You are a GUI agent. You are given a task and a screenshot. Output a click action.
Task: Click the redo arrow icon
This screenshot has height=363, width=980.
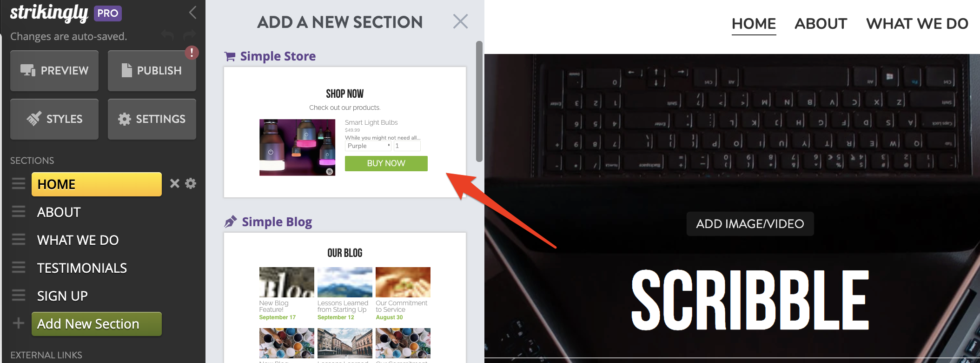pos(189,35)
